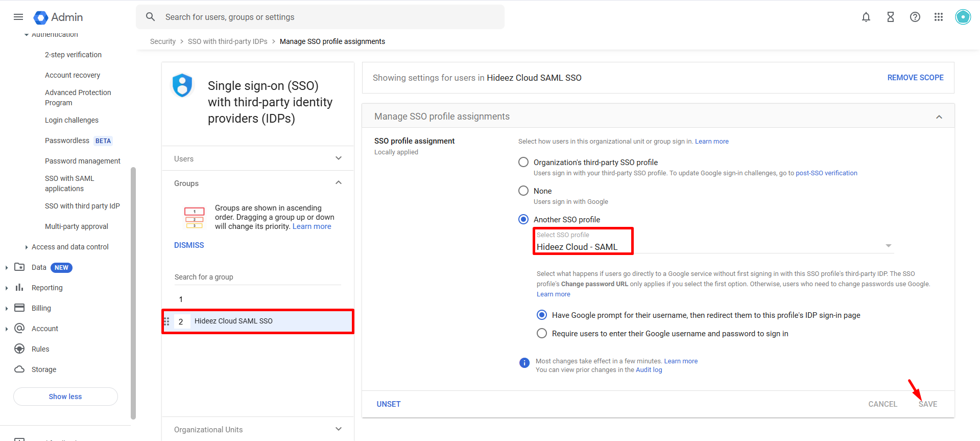Click the Billing card icon
Viewport: 980px width, 441px height.
(x=19, y=308)
